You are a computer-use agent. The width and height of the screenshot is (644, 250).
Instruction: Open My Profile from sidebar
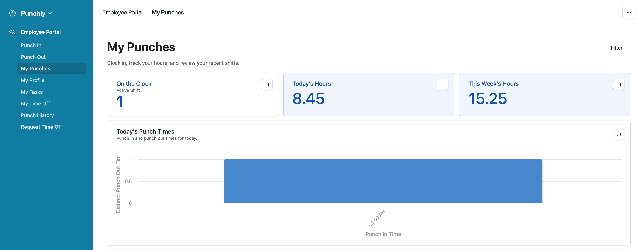[x=33, y=80]
